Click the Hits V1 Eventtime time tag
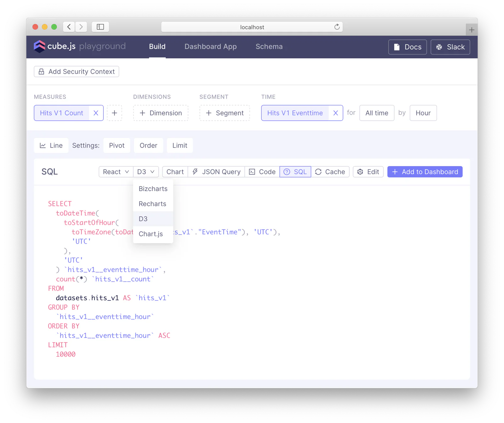 tap(295, 113)
